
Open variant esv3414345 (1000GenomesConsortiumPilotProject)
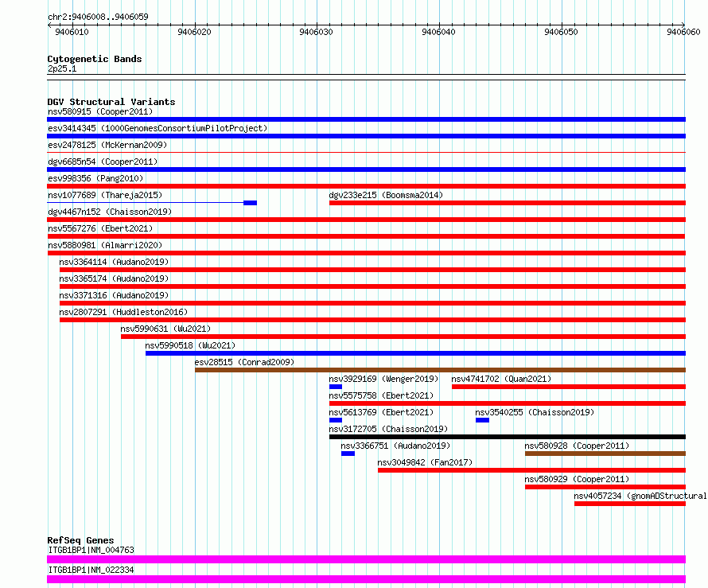click(158, 128)
